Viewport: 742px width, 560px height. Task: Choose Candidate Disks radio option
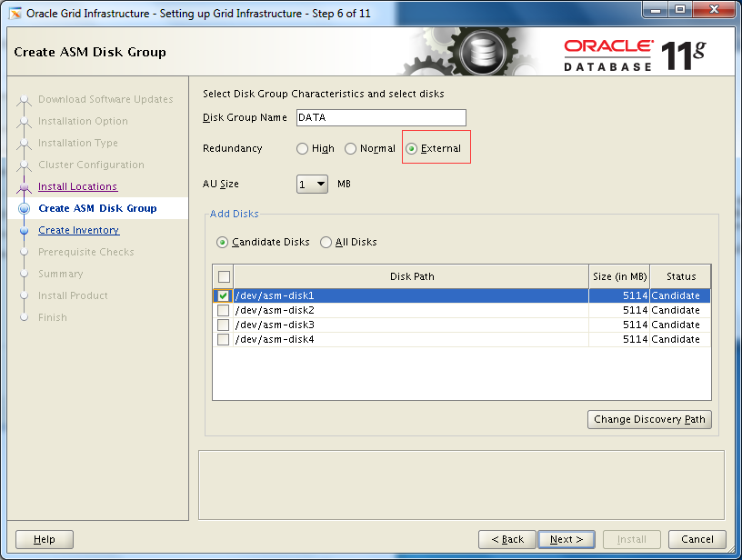click(x=222, y=242)
